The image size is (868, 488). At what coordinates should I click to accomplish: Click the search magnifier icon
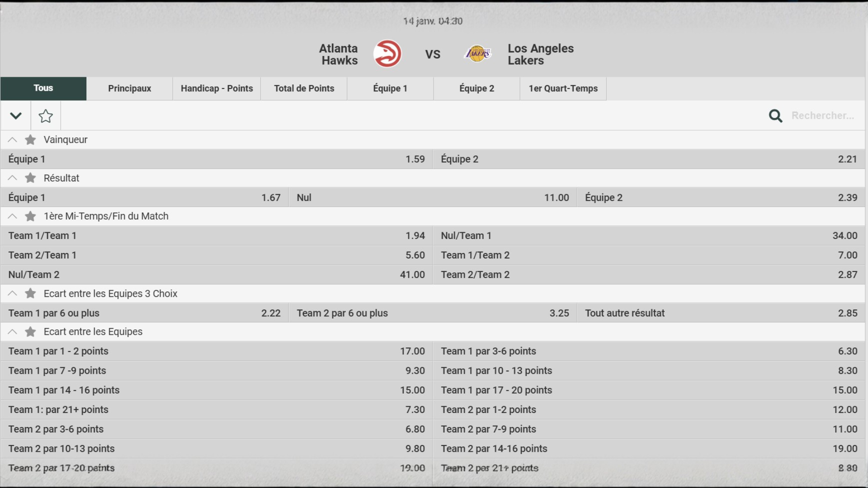(x=775, y=116)
